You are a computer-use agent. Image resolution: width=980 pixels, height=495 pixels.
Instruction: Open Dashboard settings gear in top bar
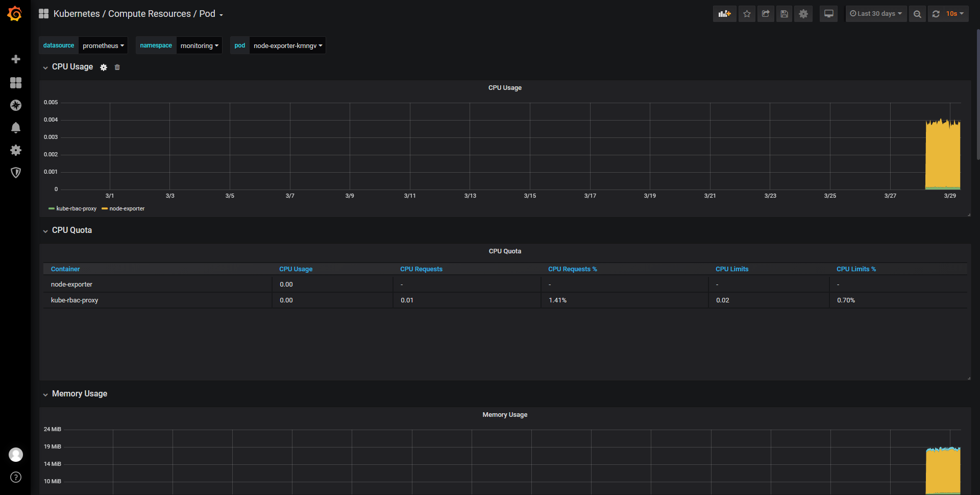coord(803,14)
